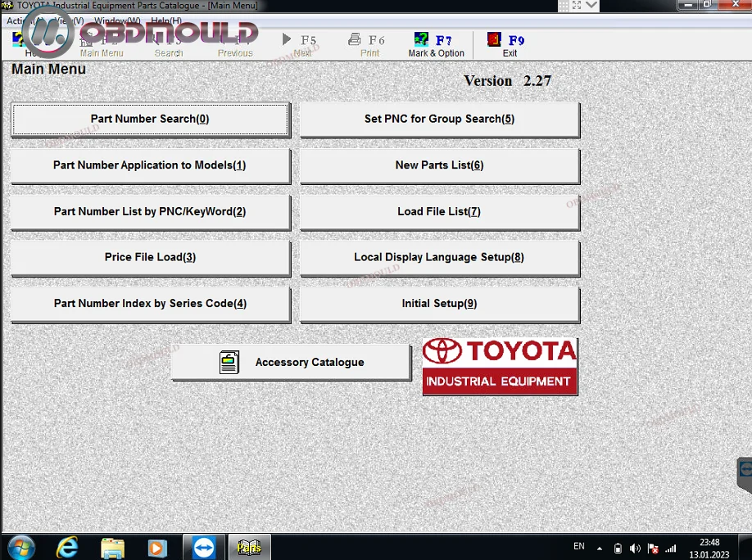The image size is (752, 560).
Task: Open Part Number Index by Series Code(4)
Action: click(x=151, y=304)
